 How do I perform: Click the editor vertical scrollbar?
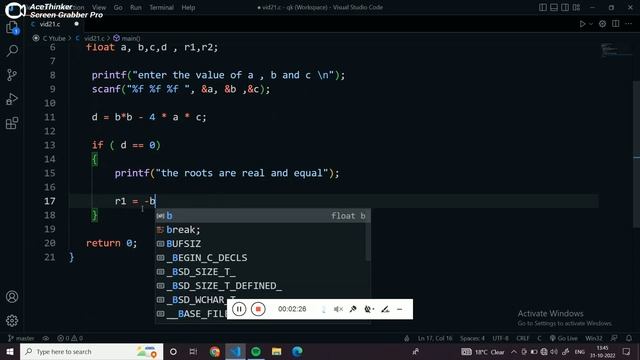(x=636, y=154)
